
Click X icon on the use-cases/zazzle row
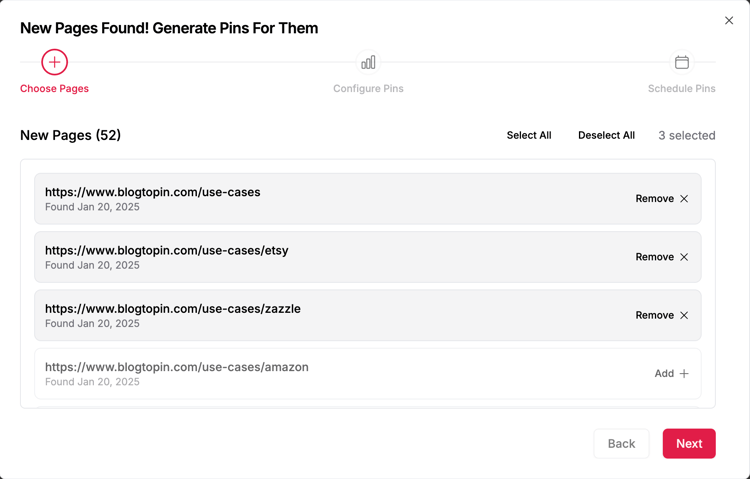[684, 315]
